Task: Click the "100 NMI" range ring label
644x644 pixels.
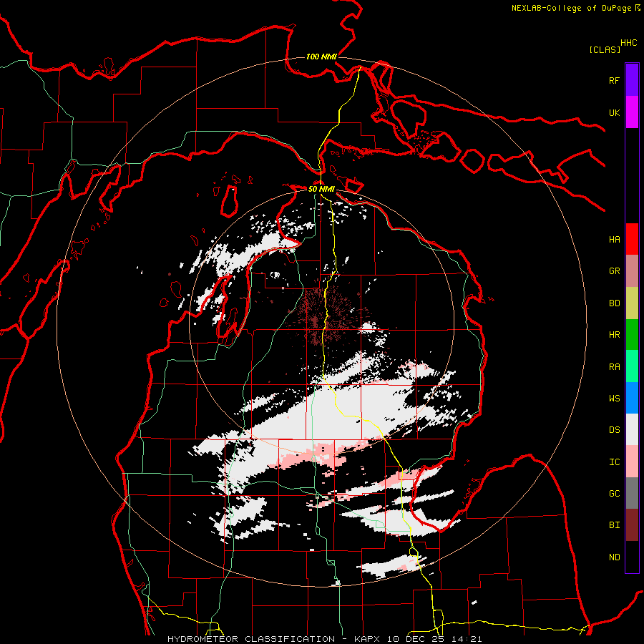Action: click(x=321, y=57)
